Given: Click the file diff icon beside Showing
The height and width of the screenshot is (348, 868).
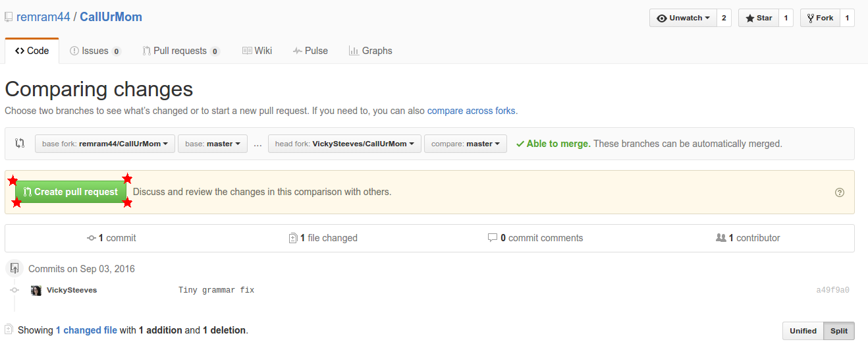Looking at the screenshot, I should 9,329.
